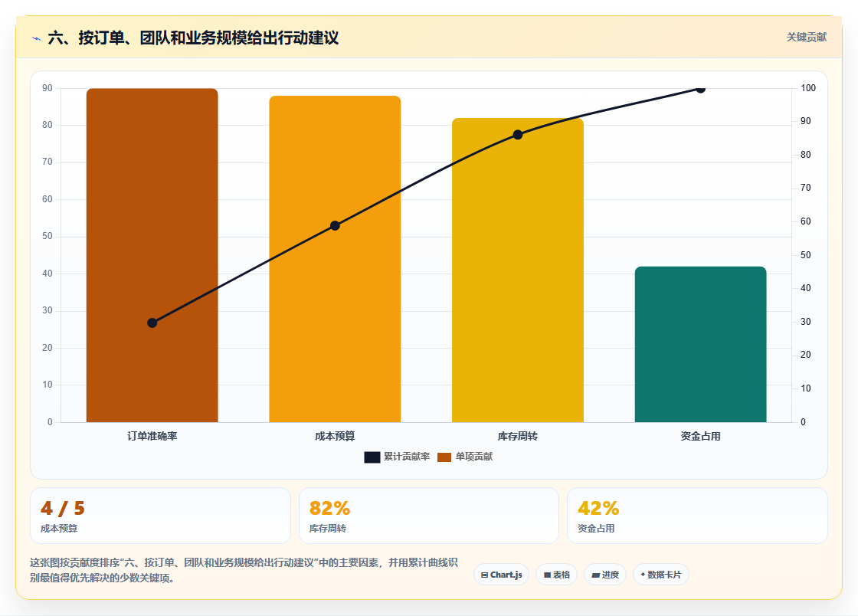This screenshot has height=616, width=858.
Task: Click the 82% value text
Action: point(329,508)
